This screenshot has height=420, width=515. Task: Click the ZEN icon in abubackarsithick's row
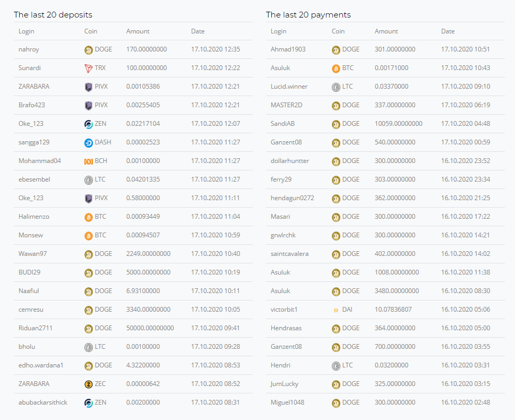coord(88,403)
